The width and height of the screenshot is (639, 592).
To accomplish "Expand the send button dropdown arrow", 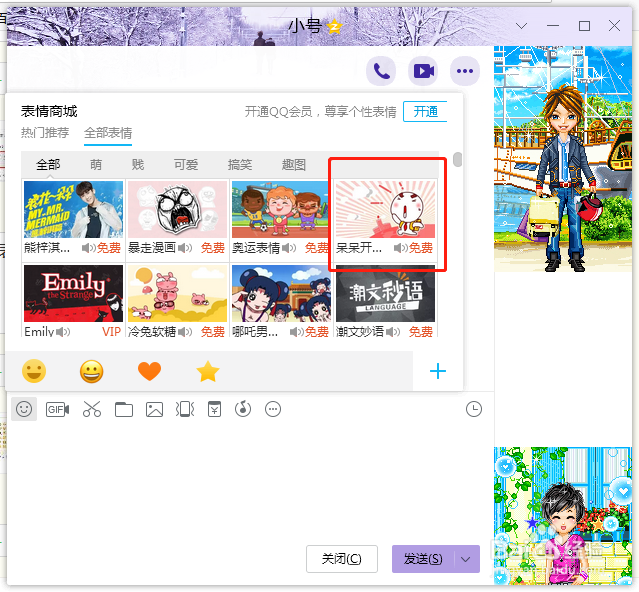I will [466, 559].
